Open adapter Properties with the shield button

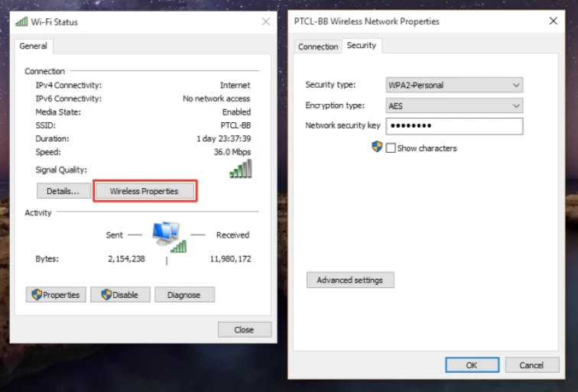point(56,295)
